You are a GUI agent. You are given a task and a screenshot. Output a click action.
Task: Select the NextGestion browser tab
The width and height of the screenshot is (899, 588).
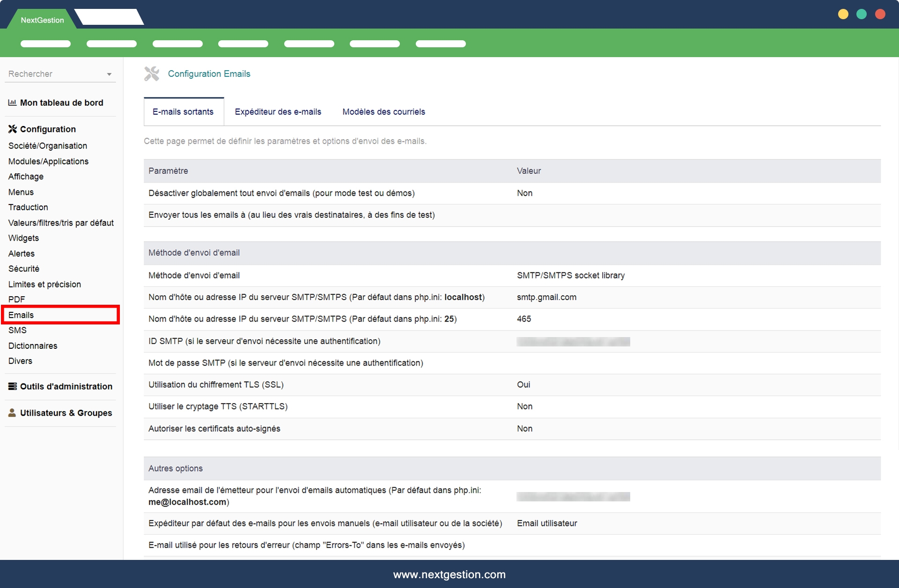pos(42,20)
